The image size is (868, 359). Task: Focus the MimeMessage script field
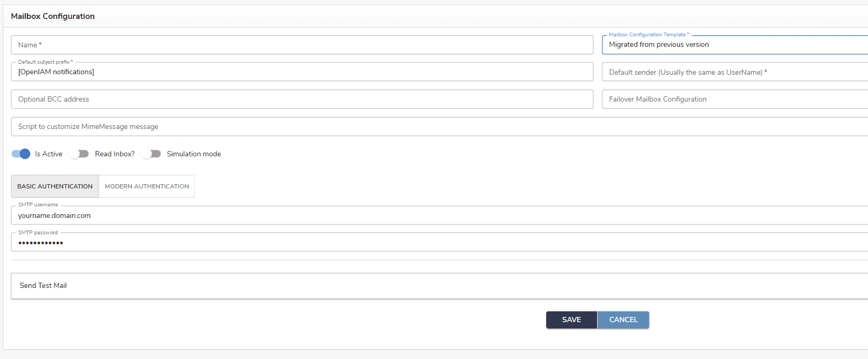tap(437, 126)
